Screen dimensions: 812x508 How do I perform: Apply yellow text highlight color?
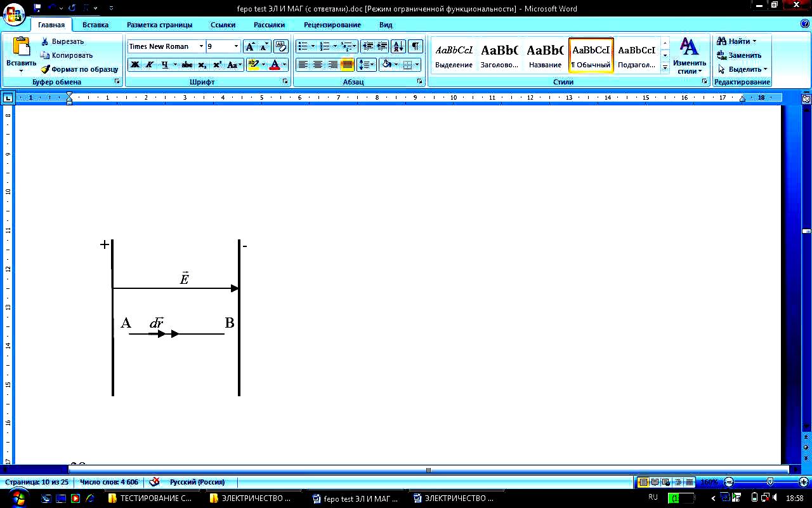254,65
